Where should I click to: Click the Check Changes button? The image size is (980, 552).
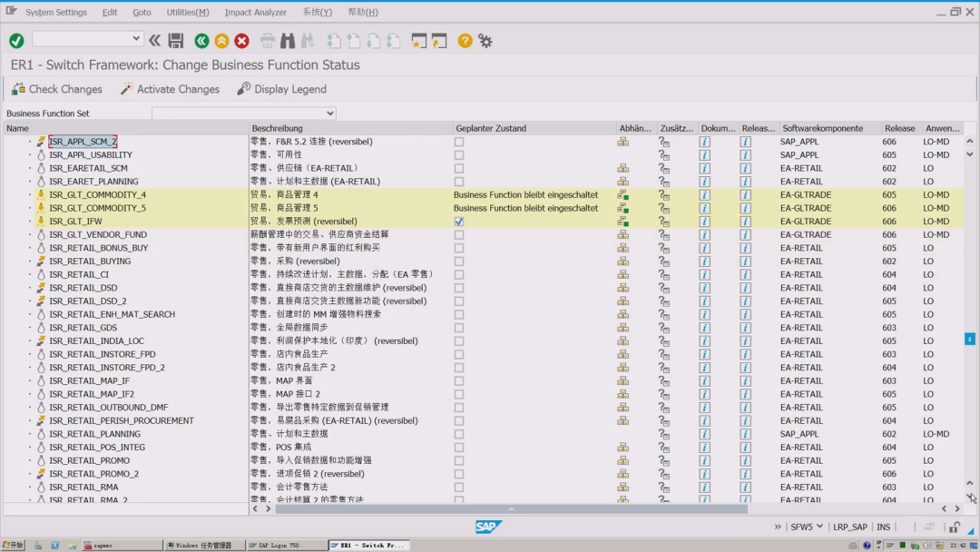57,89
